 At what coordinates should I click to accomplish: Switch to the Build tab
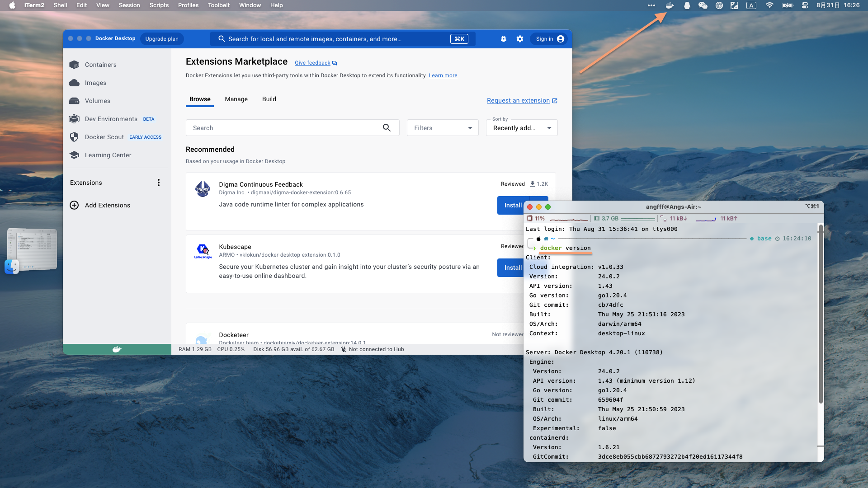(269, 99)
